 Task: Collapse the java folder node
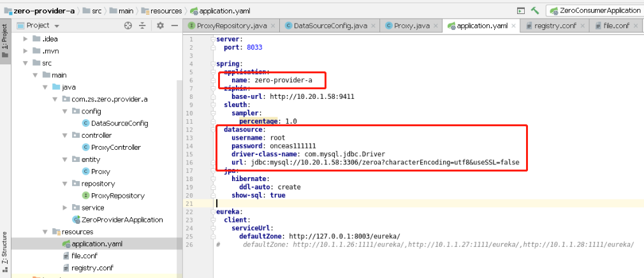pos(45,87)
